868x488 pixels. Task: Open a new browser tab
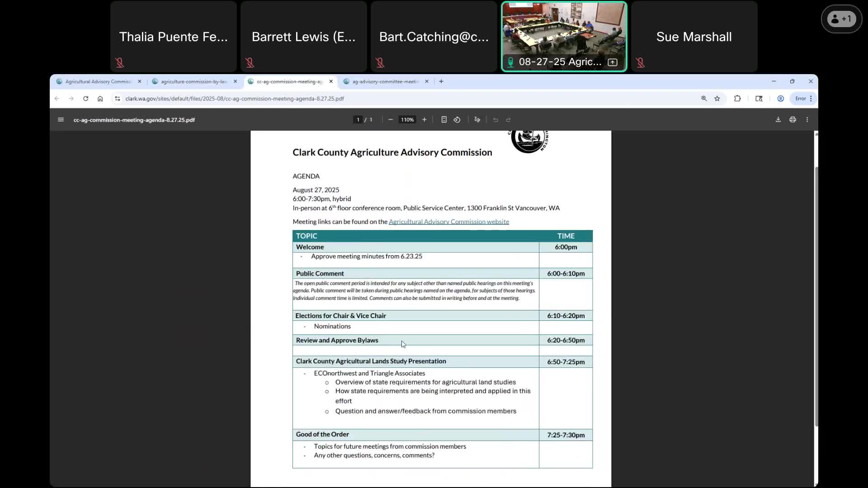[x=441, y=82]
